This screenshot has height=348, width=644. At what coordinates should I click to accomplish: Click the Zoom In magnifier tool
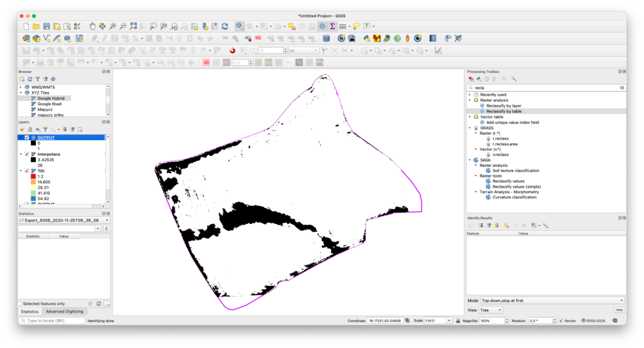coord(113,26)
